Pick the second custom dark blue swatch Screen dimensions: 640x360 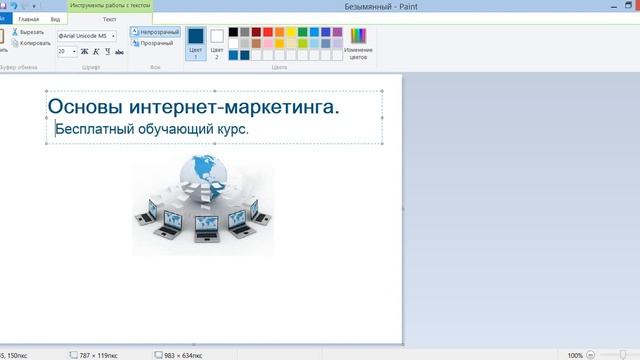(244, 55)
